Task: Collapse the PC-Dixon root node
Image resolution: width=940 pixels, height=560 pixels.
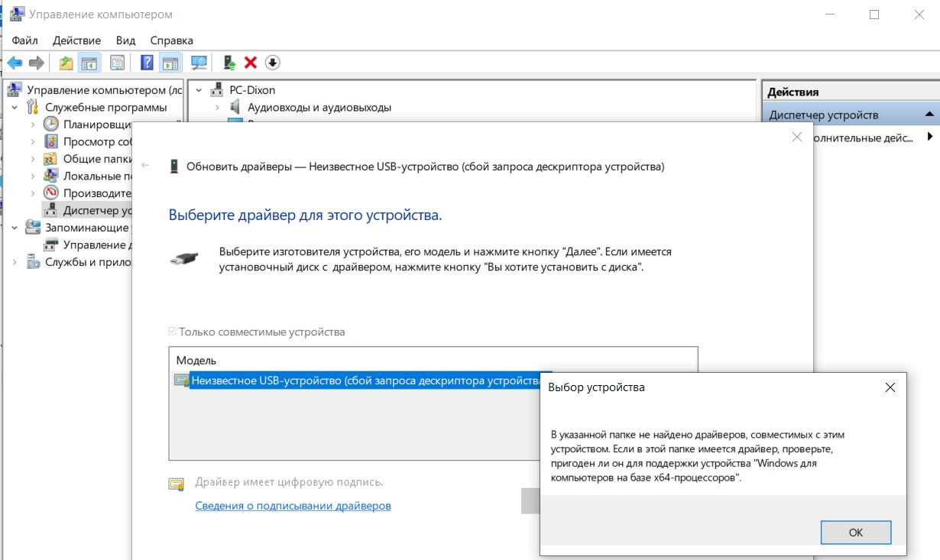Action: (199, 90)
